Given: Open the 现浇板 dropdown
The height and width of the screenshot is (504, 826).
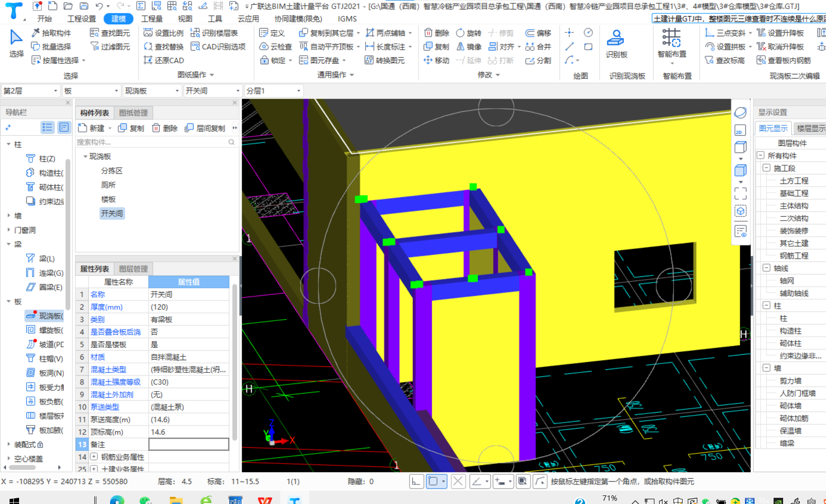Looking at the screenshot, I should click(152, 91).
